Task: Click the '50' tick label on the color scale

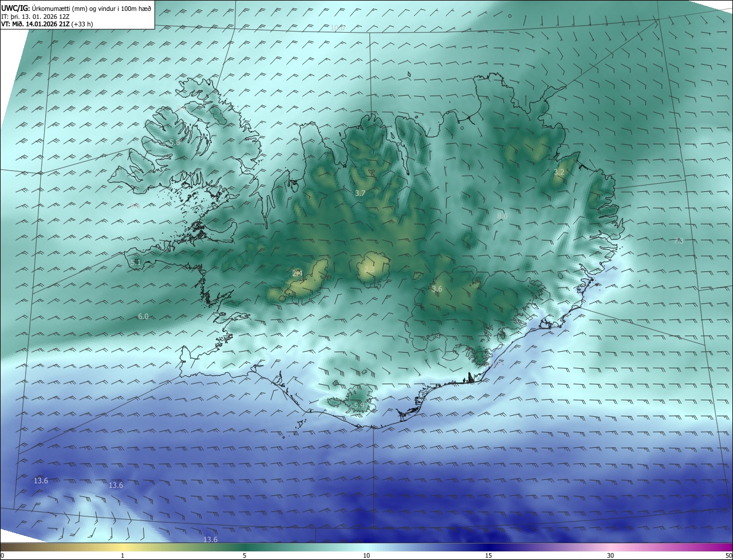Action: coord(728,555)
